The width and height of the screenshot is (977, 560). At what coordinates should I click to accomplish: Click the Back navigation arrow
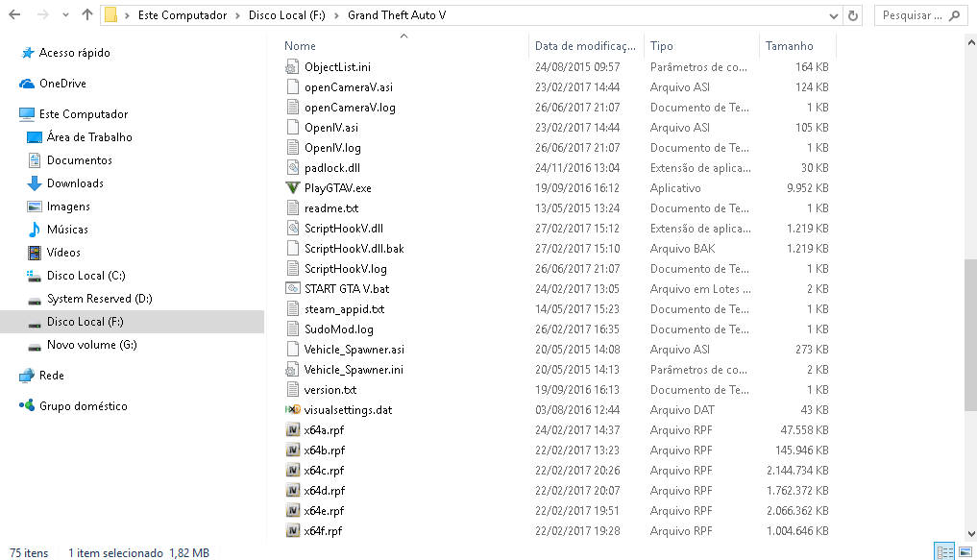tap(14, 15)
